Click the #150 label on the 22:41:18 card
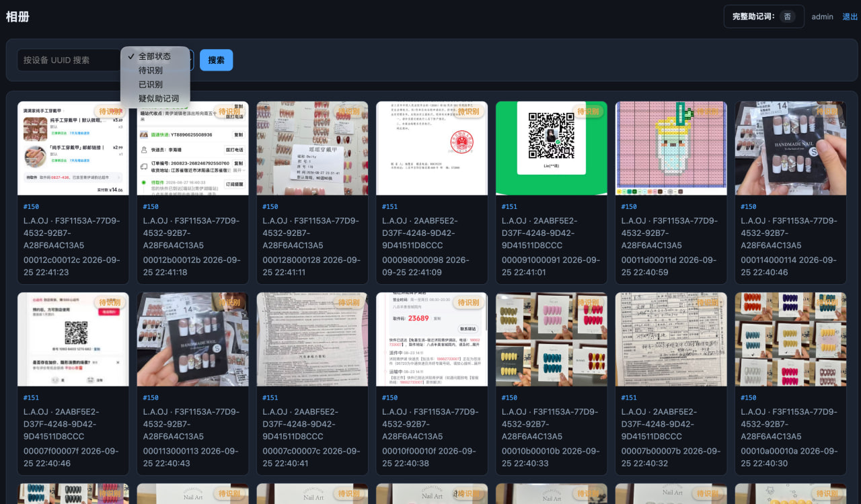 (x=151, y=207)
